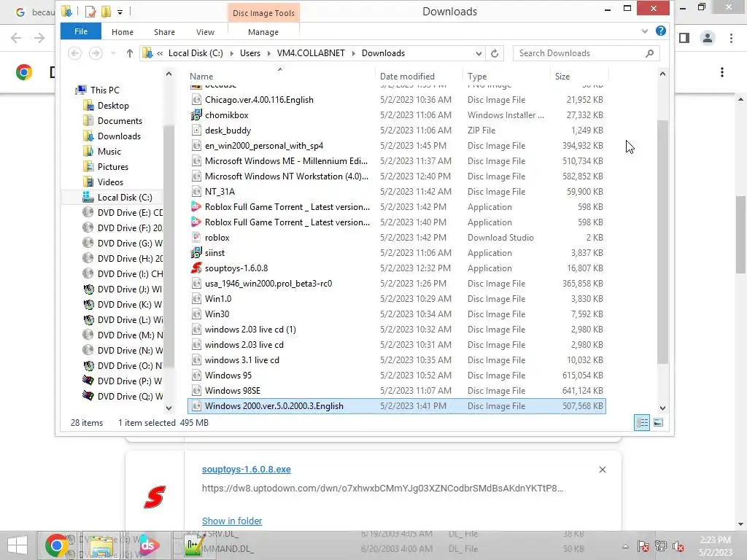747x560 pixels.
Task: Switch to the Home ribbon tab
Action: point(123,32)
